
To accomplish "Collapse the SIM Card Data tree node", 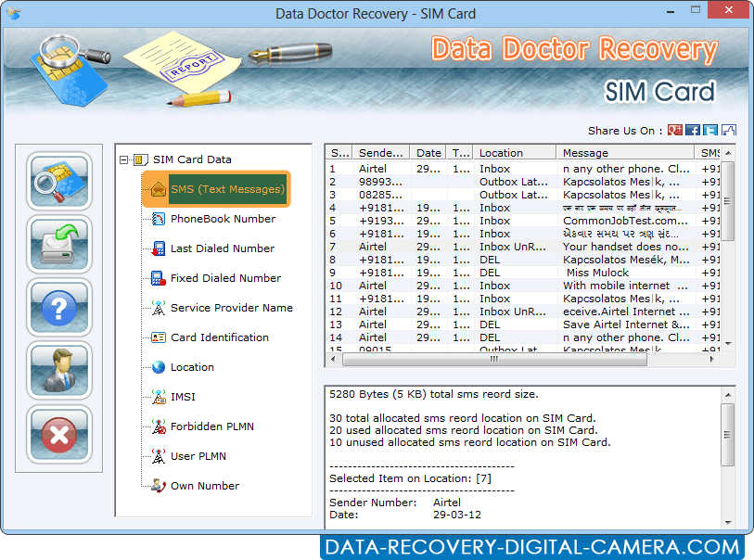I will click(124, 159).
